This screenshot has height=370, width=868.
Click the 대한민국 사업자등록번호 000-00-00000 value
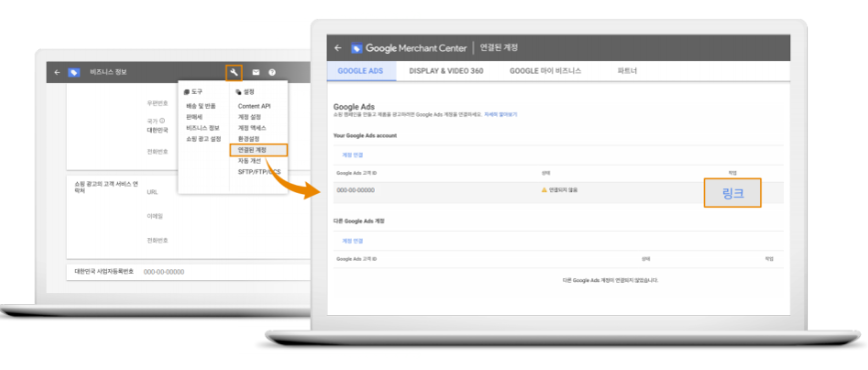pos(164,272)
